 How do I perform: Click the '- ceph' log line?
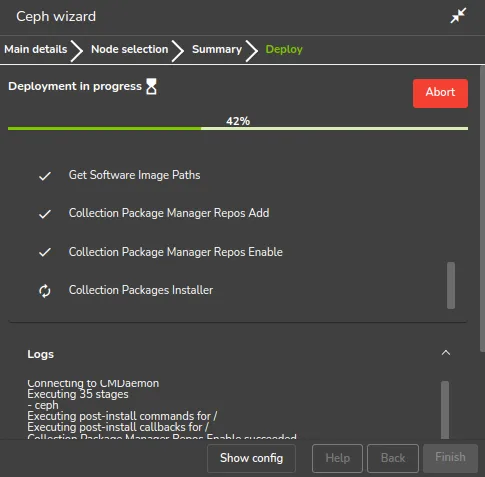coord(43,405)
